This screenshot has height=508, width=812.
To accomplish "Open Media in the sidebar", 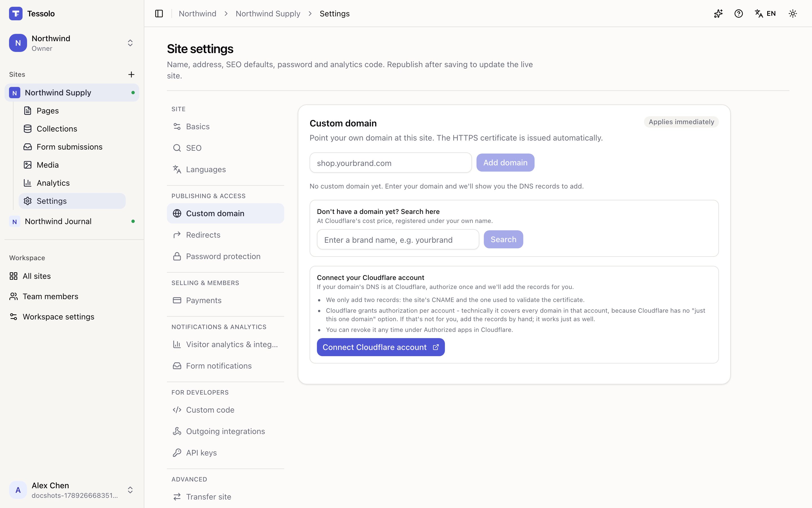I will [72, 165].
